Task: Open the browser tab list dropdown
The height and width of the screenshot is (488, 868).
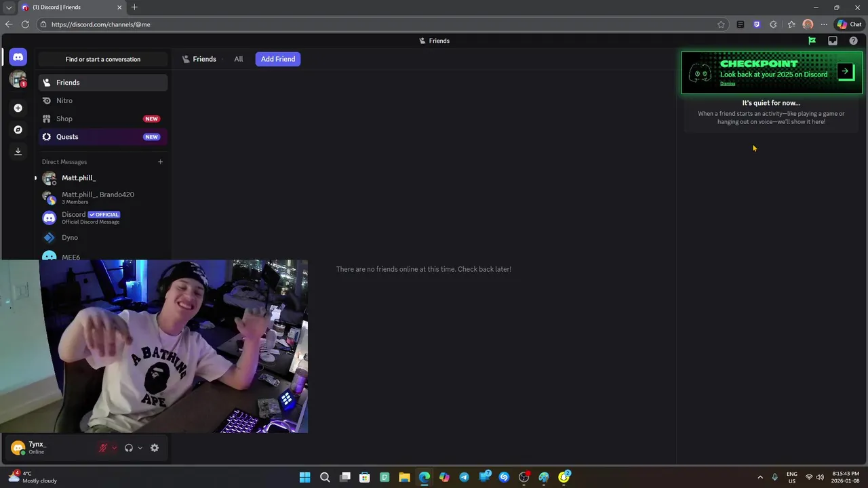Action: pos(9,7)
